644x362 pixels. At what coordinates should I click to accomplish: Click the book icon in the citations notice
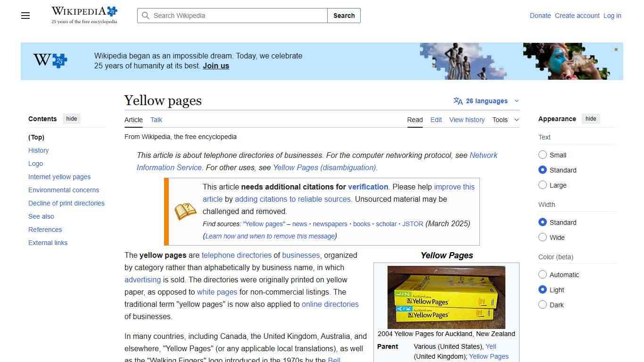coord(185,211)
